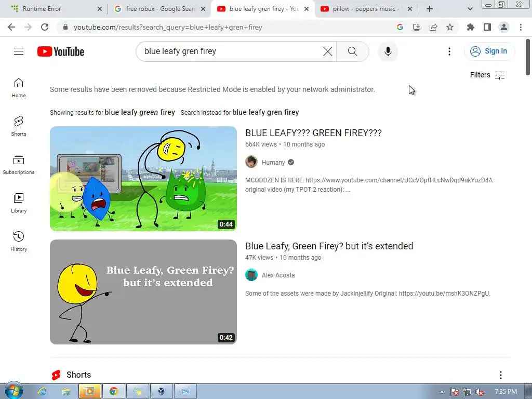Open Windows Explorer from the taskbar
The width and height of the screenshot is (532, 399).
coord(66,392)
